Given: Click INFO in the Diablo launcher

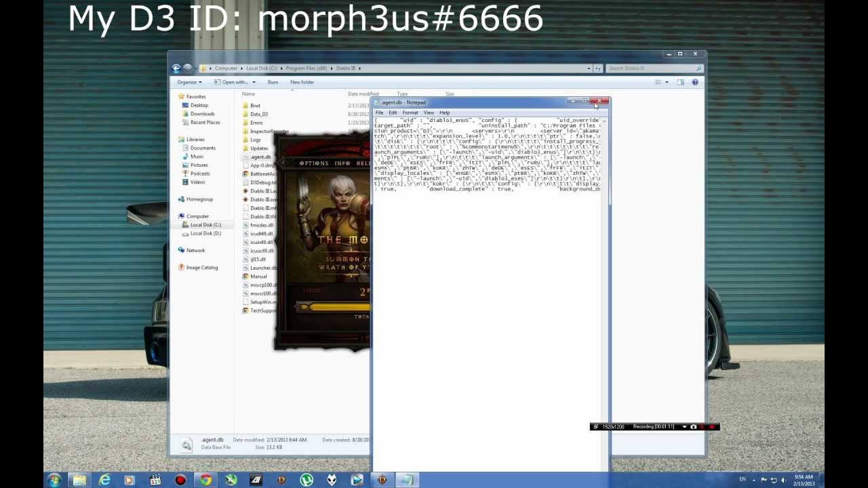Looking at the screenshot, I should tap(342, 163).
